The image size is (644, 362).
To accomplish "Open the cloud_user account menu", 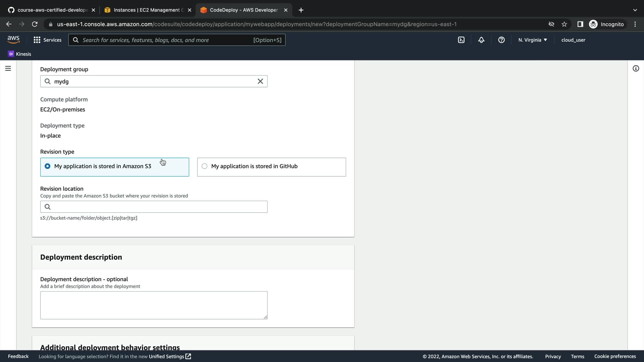I will point(573,40).
